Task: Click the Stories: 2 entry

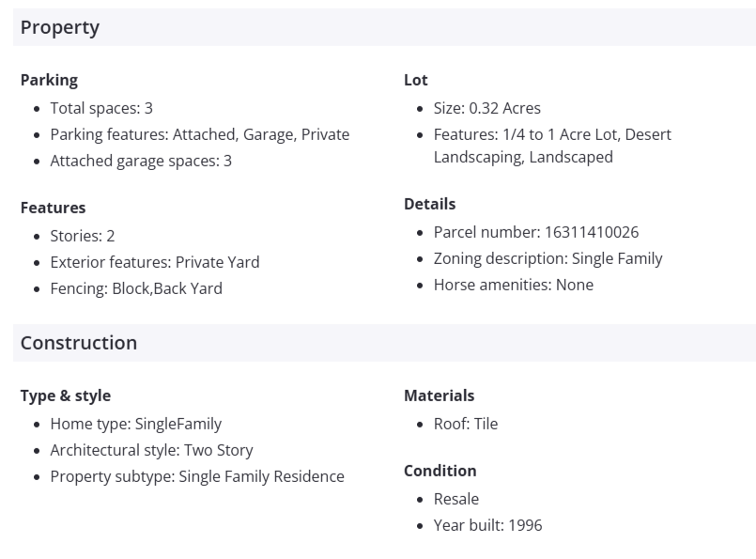Action: pyautogui.click(x=83, y=236)
